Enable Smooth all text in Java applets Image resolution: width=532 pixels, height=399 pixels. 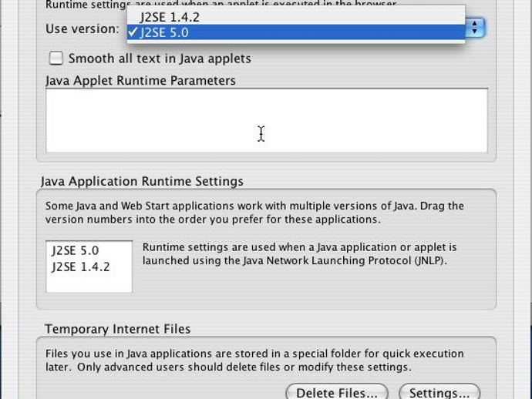point(56,58)
